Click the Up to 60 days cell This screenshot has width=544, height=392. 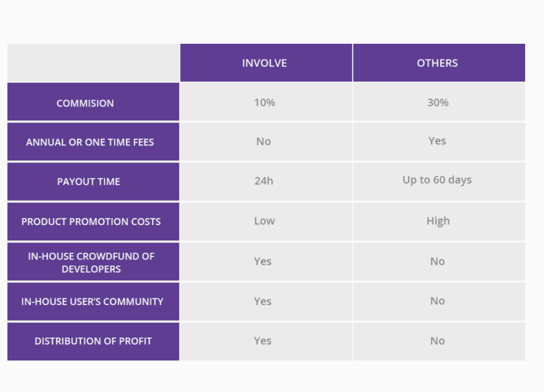click(439, 182)
